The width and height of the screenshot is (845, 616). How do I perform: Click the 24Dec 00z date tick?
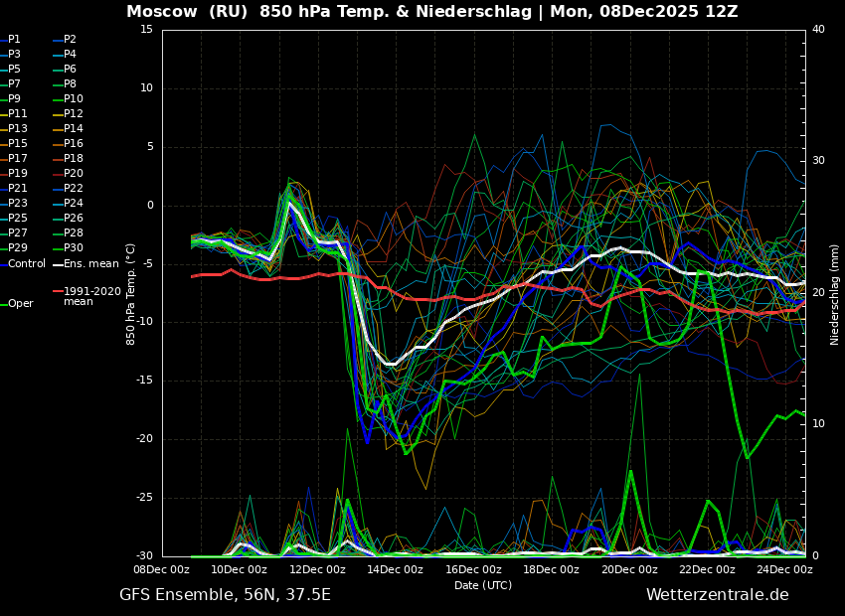[x=784, y=570]
